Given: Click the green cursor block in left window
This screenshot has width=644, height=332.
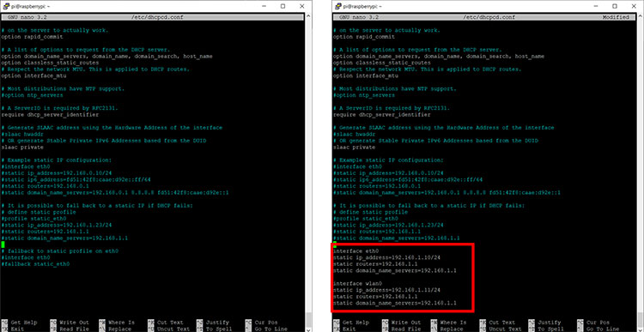Looking at the screenshot, I should (x=3, y=244).
